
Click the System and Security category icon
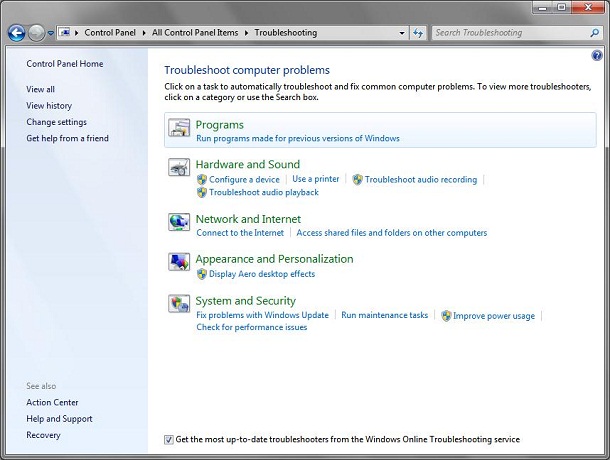[179, 304]
